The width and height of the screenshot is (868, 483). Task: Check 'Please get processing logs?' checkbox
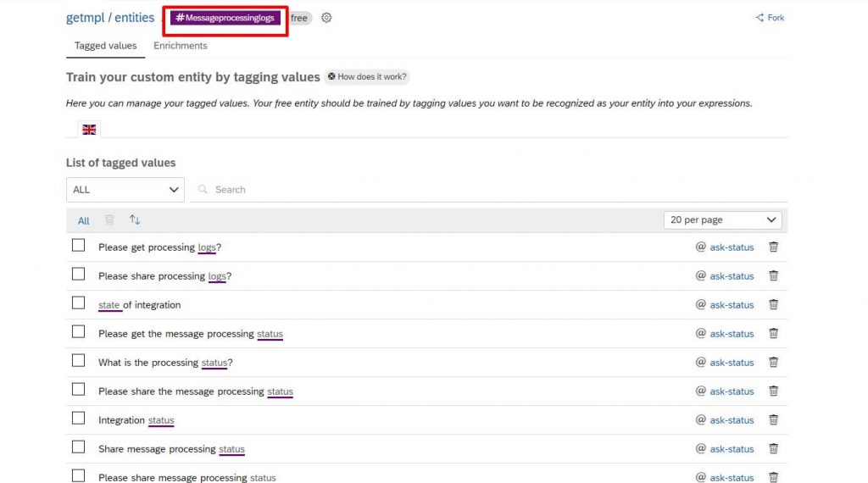(79, 245)
